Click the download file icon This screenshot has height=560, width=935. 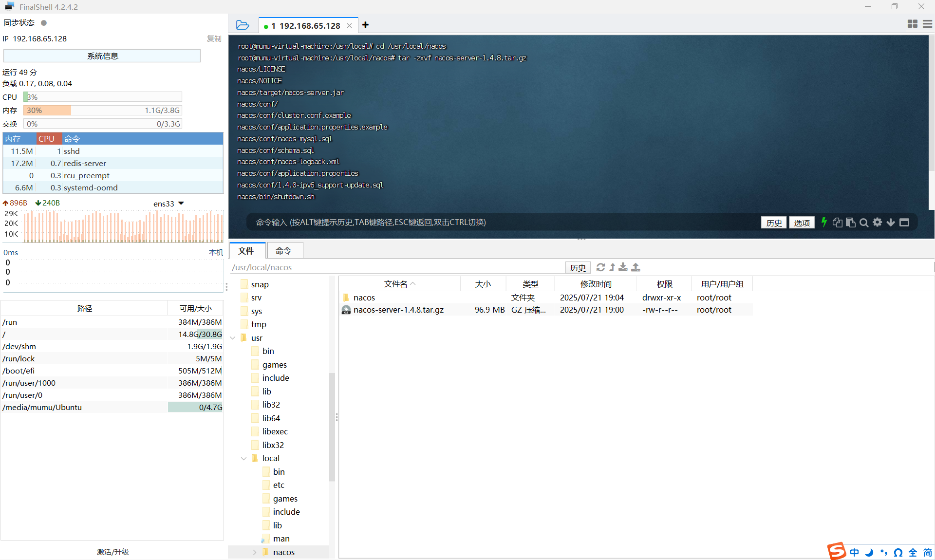(623, 267)
